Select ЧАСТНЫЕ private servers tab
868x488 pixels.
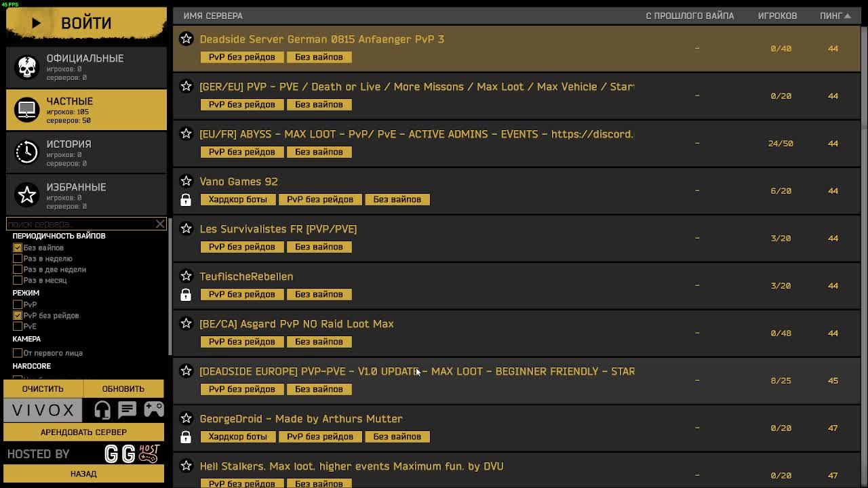click(86, 110)
